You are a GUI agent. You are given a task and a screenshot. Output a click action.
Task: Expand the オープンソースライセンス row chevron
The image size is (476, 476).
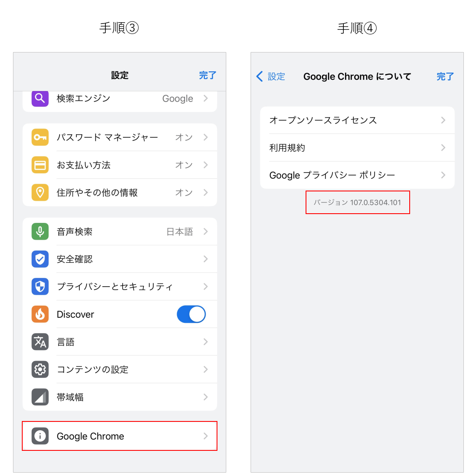coord(443,120)
